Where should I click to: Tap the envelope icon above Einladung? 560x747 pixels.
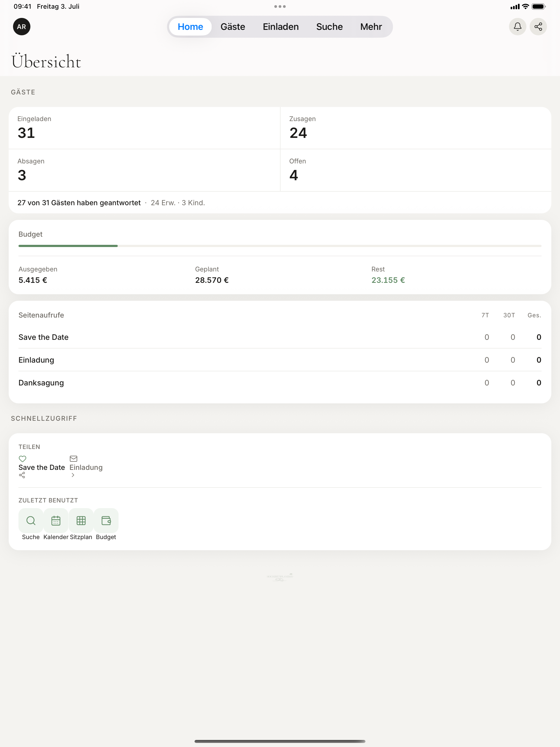pyautogui.click(x=73, y=459)
